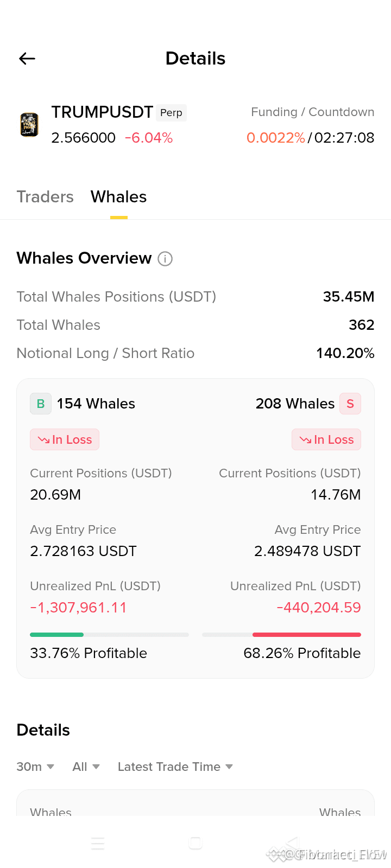
Task: Tap the back arrow icon
Action: 27,59
